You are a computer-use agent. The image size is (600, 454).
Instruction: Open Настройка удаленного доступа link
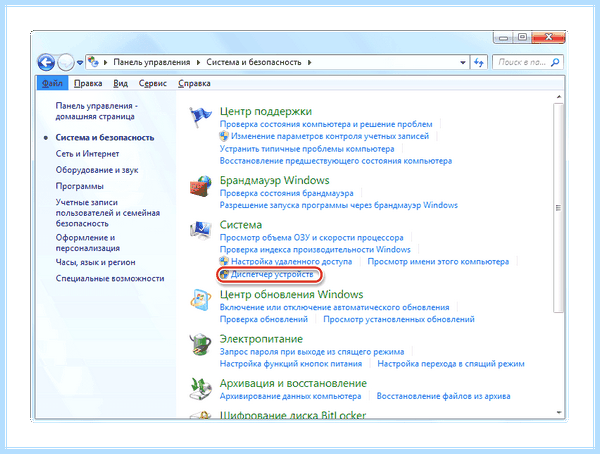pyautogui.click(x=292, y=261)
